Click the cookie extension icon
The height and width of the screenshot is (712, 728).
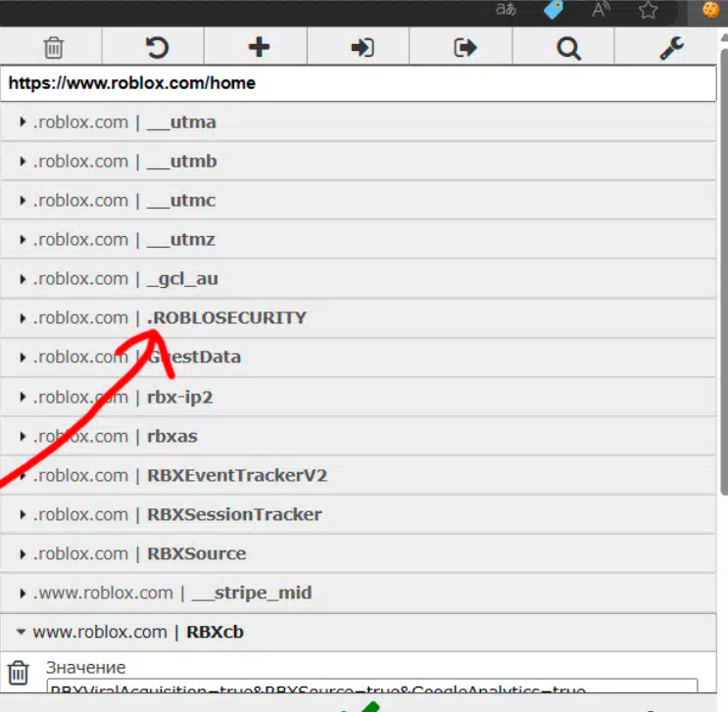[x=710, y=9]
